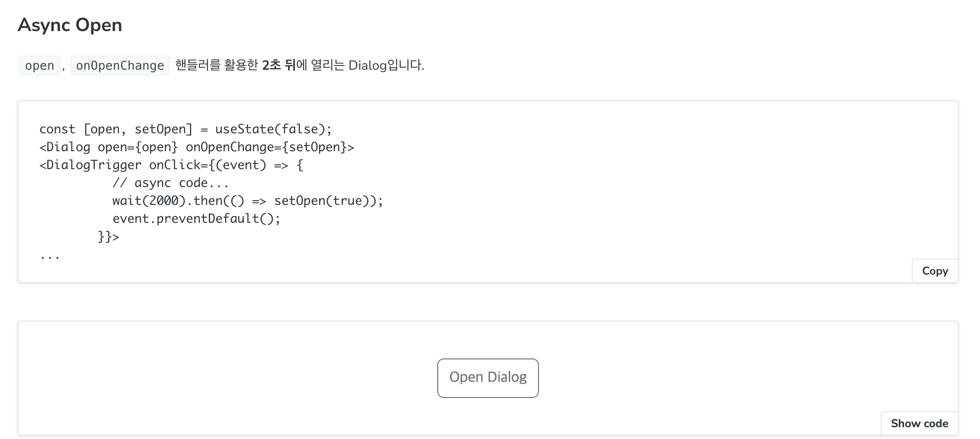The image size is (980, 439).
Task: Click the Async Open section heading
Action: coord(70,24)
